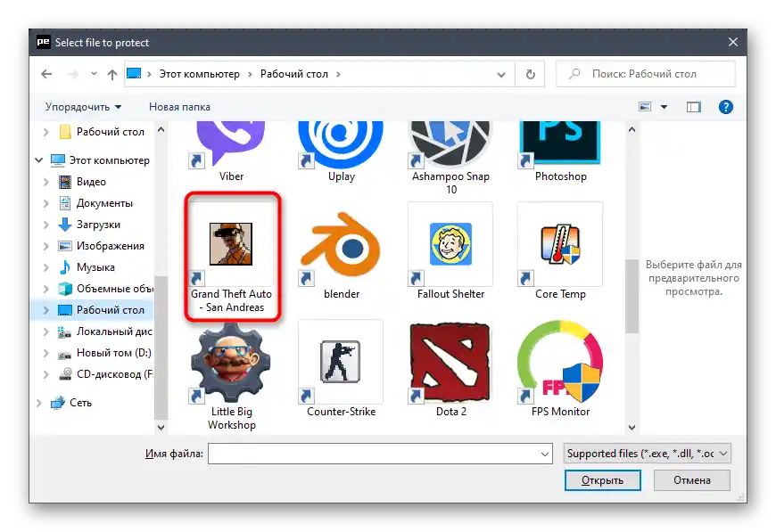Expand the Новый том (D:) node

point(46,353)
